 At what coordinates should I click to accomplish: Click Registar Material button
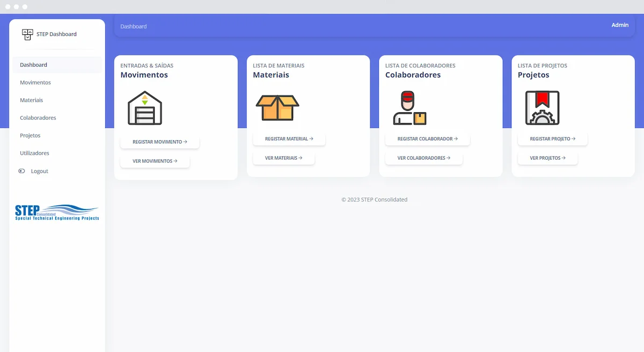[x=289, y=139]
